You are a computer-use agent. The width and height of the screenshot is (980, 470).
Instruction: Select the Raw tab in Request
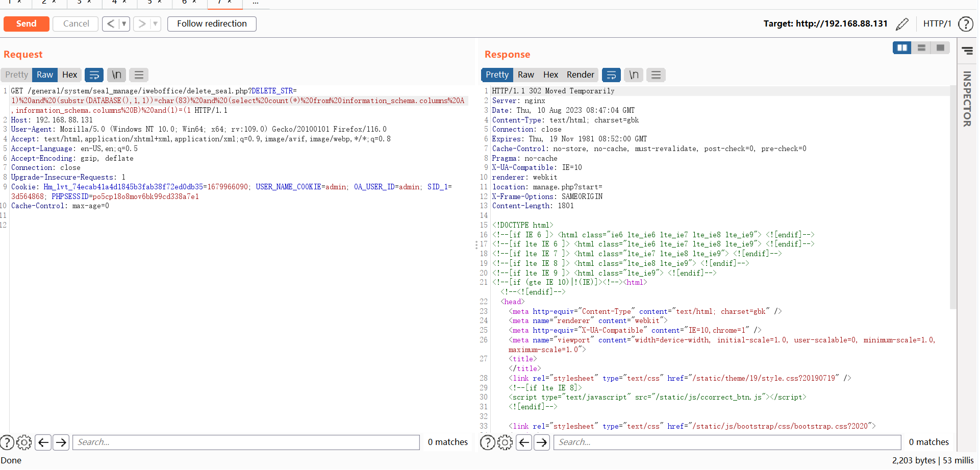pos(45,75)
